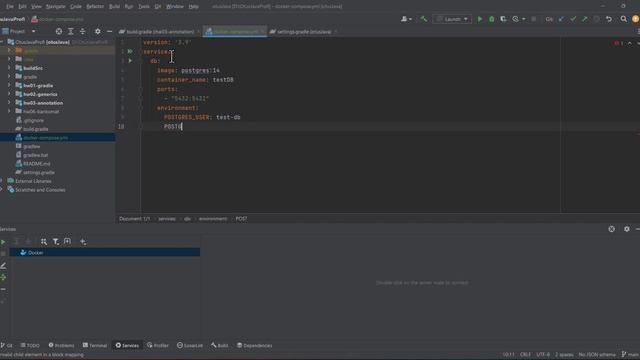The width and height of the screenshot is (640, 360).
Task: Click the Stop process toolbar icon
Action: [x=533, y=19]
